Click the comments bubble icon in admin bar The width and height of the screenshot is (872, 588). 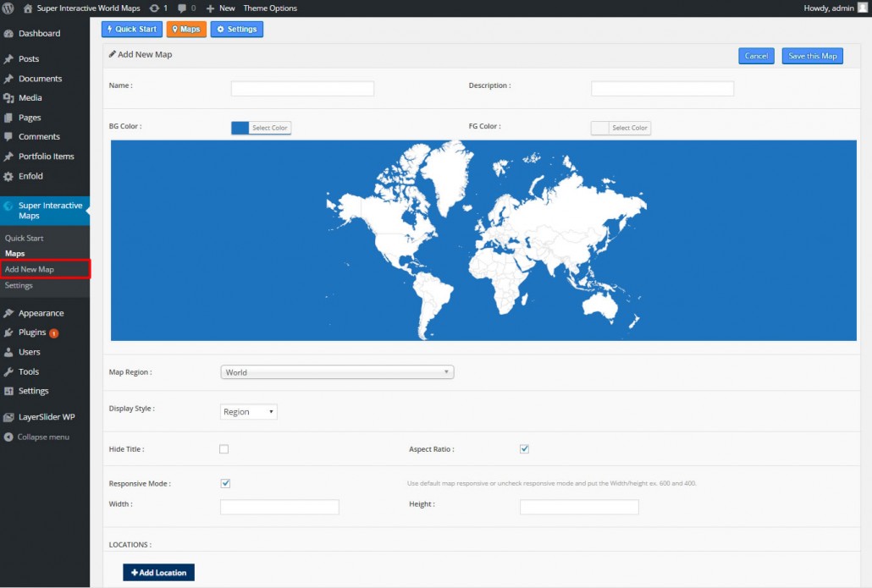point(182,8)
